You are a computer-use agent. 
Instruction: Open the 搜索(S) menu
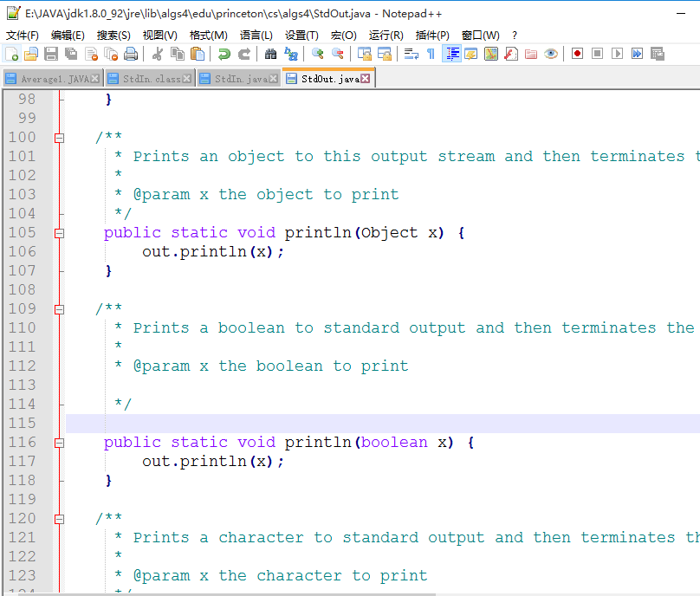pos(113,36)
